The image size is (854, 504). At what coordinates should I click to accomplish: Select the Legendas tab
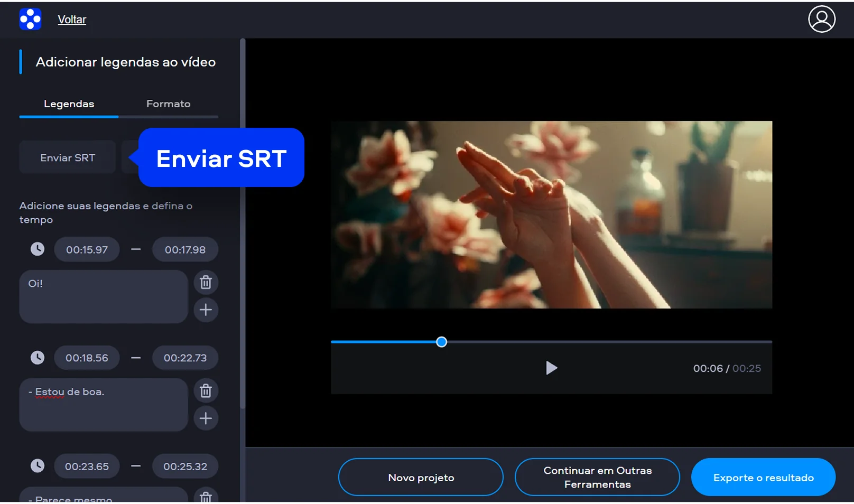click(69, 104)
